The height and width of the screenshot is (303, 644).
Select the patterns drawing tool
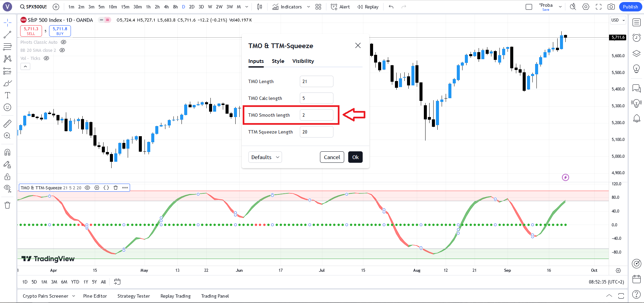[7, 59]
